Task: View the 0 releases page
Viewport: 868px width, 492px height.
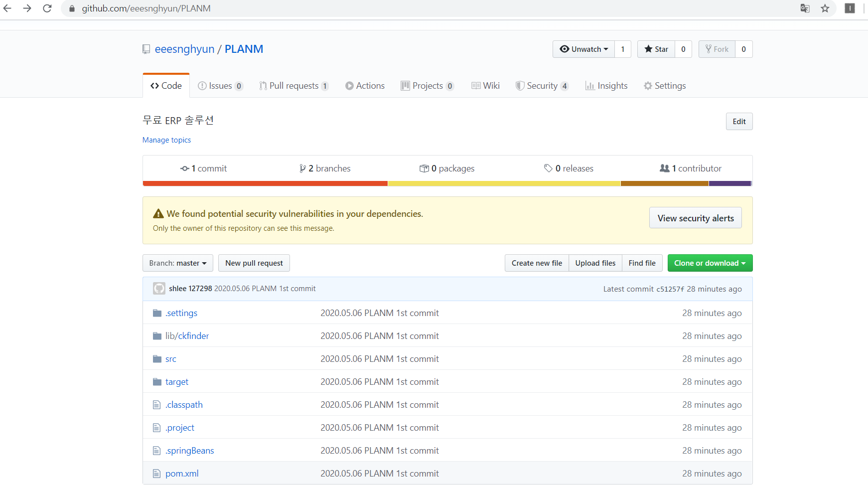Action: pos(569,168)
